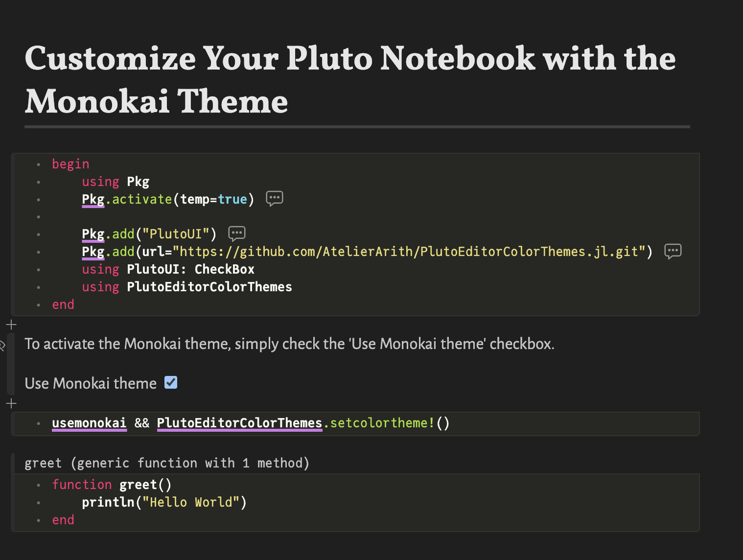Jump to the underlined usemonokai variable definition
The height and width of the screenshot is (560, 743).
tap(89, 423)
